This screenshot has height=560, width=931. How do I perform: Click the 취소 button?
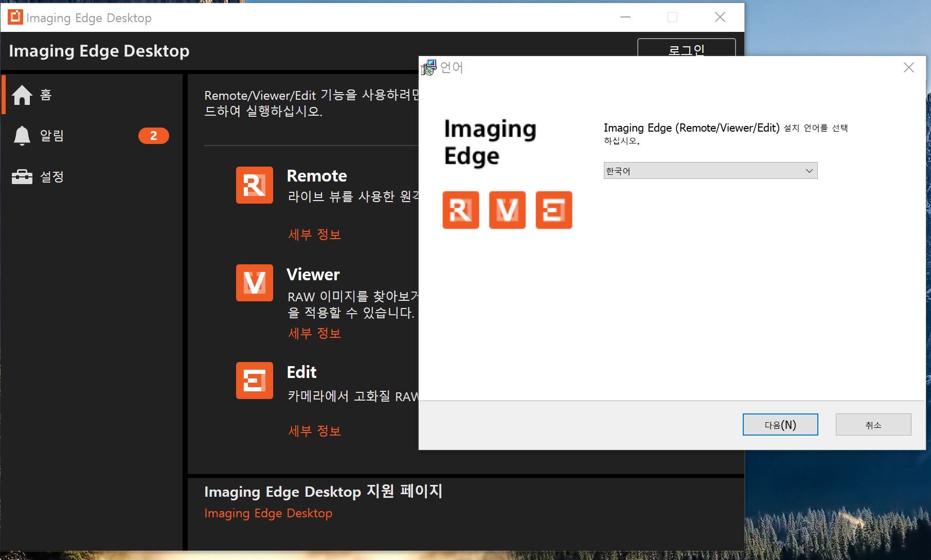click(873, 425)
